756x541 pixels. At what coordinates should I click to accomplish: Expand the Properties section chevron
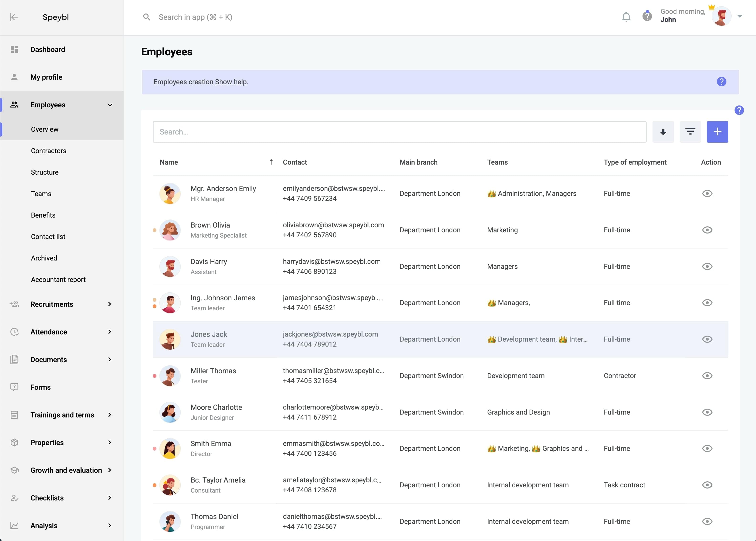tap(109, 442)
